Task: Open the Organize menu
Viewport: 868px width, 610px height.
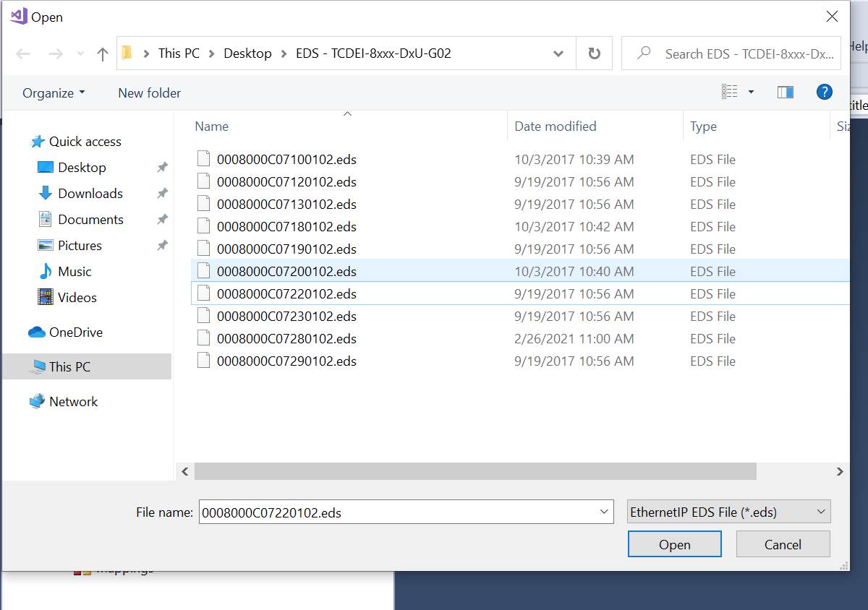Action: (x=54, y=93)
